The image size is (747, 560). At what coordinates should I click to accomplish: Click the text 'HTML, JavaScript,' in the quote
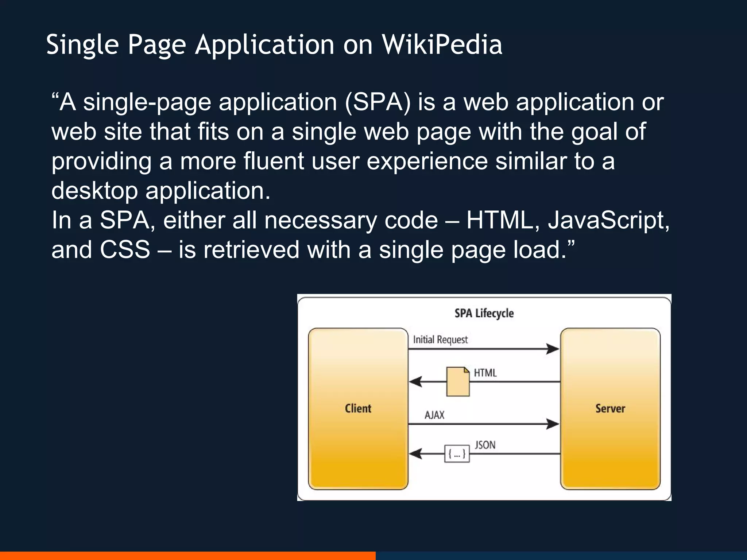(568, 220)
